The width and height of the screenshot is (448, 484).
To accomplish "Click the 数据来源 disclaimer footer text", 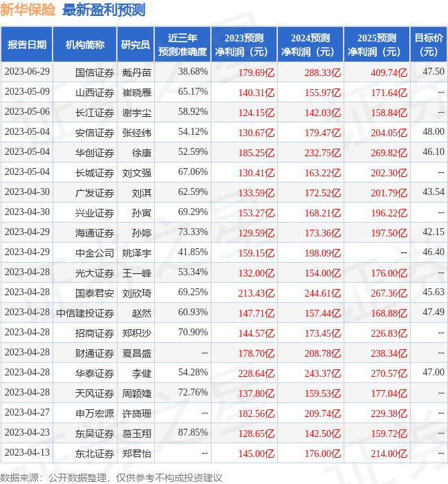I will pyautogui.click(x=111, y=478).
